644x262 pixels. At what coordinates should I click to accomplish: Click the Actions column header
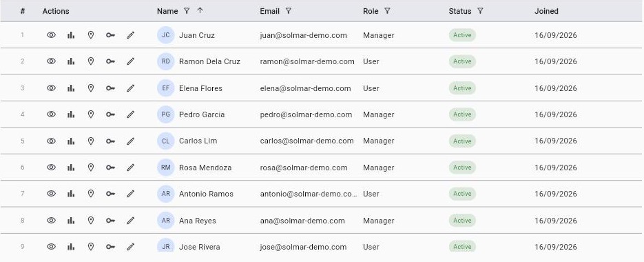coord(56,11)
